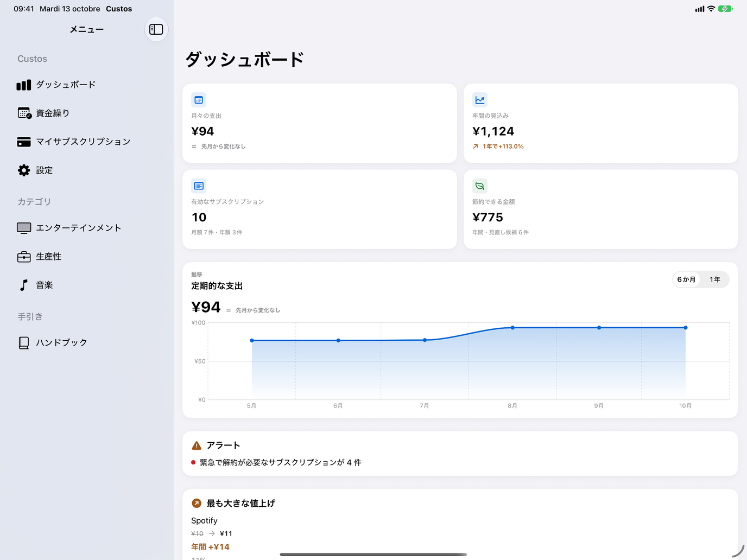Click the 設定 gear icon
This screenshot has height=560, width=747.
[x=24, y=170]
